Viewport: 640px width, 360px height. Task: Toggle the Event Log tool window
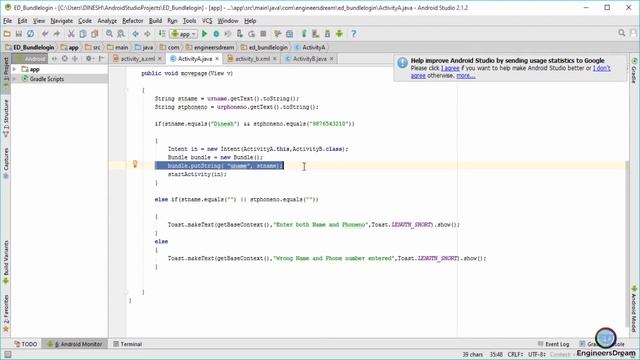[x=553, y=344]
